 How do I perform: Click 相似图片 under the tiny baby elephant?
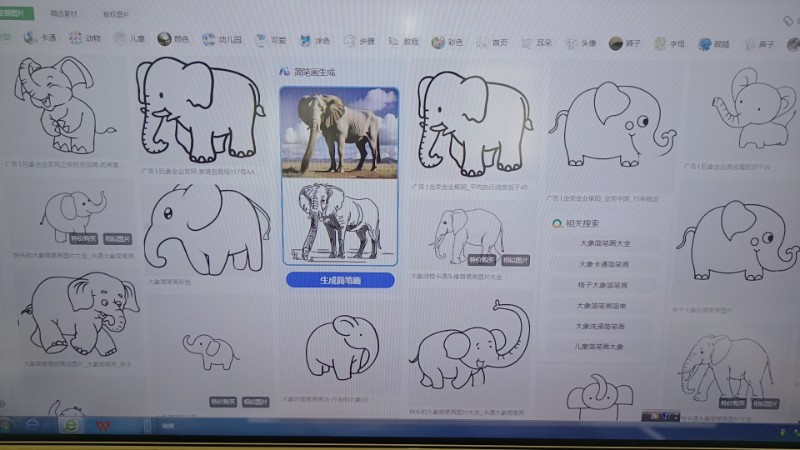(256, 402)
